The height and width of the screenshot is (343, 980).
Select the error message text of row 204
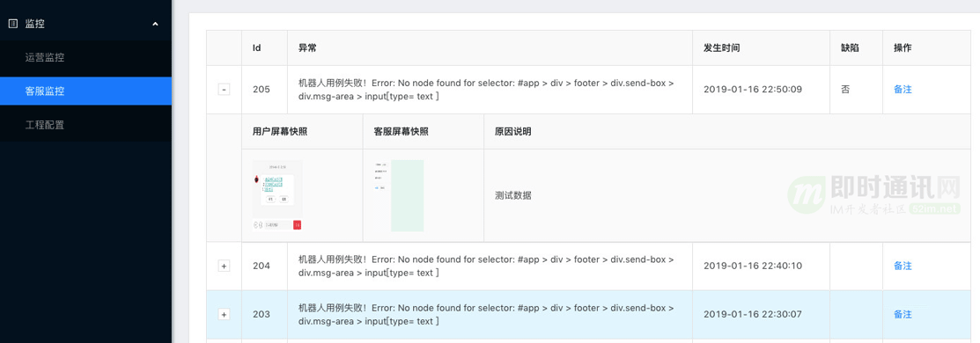coord(486,266)
